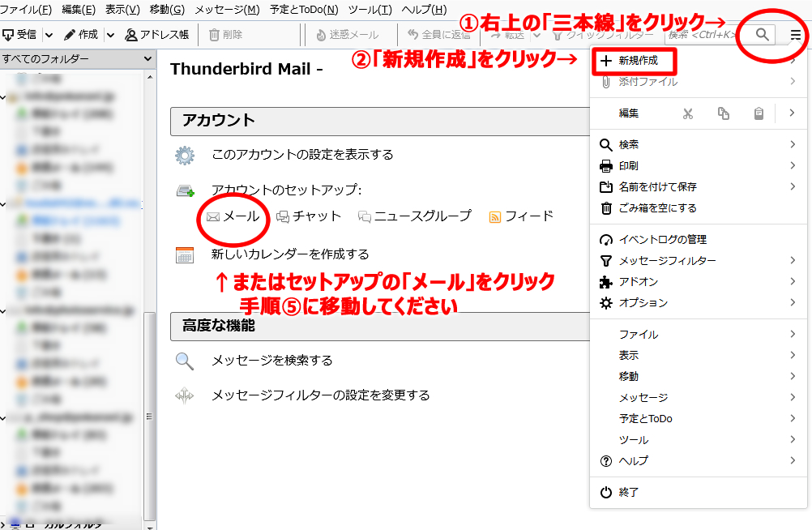Select ごみ箱を空にする in the menu
The image size is (812, 530).
pos(698,207)
